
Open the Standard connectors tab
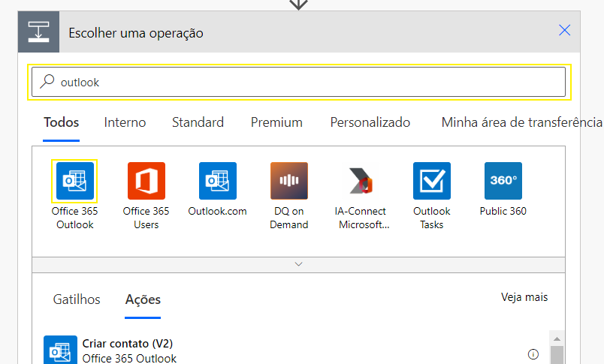(198, 122)
